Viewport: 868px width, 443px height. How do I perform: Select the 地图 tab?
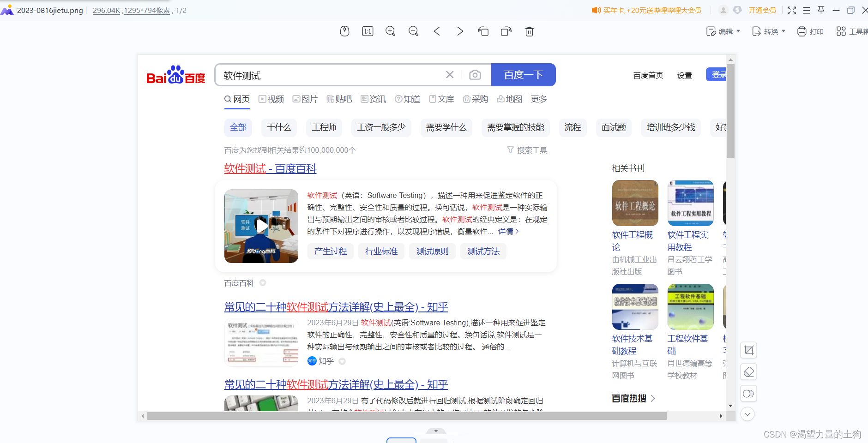coord(510,99)
